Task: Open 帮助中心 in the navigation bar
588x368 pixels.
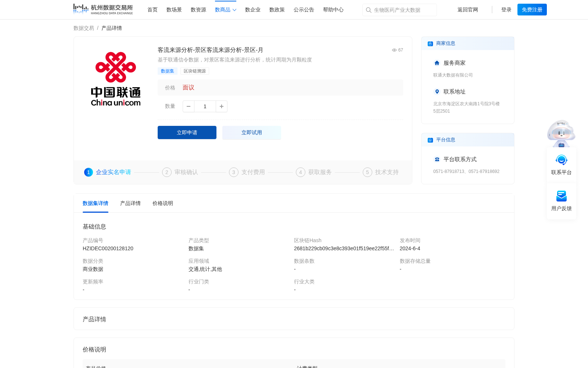Action: [333, 10]
